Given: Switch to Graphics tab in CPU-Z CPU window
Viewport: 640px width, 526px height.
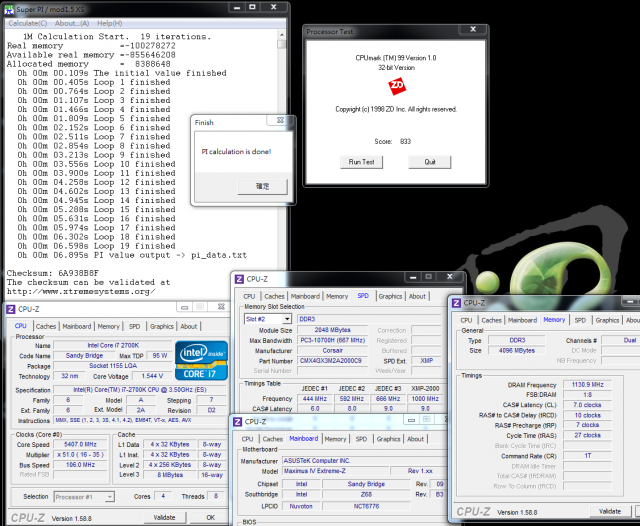Looking at the screenshot, I should 162,326.
